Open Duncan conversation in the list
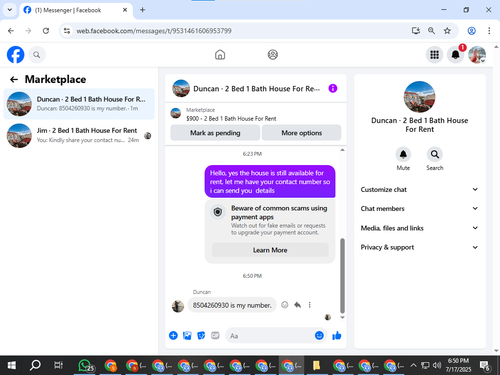The width and height of the screenshot is (500, 375). (x=79, y=104)
